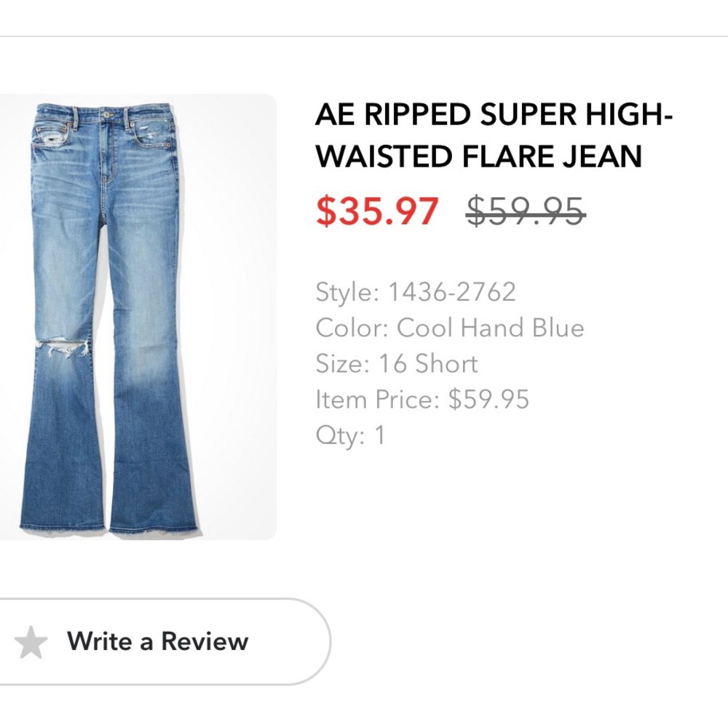Screen dimensions: 728x728
Task: Click the Item Price $59.95 line
Action: [422, 399]
